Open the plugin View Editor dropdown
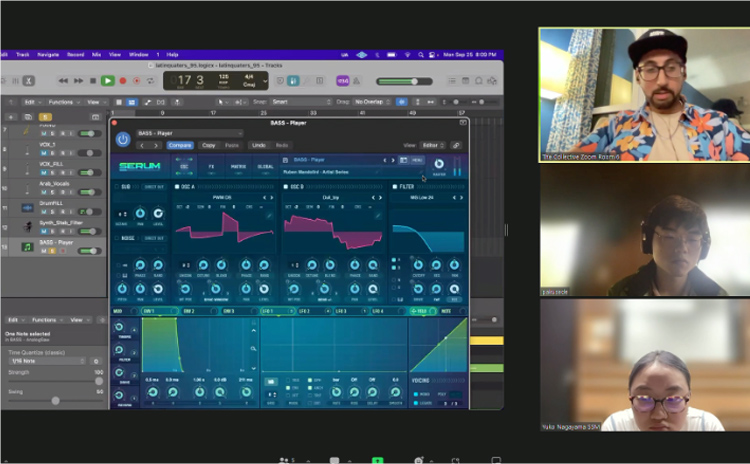The image size is (750, 464). [432, 145]
